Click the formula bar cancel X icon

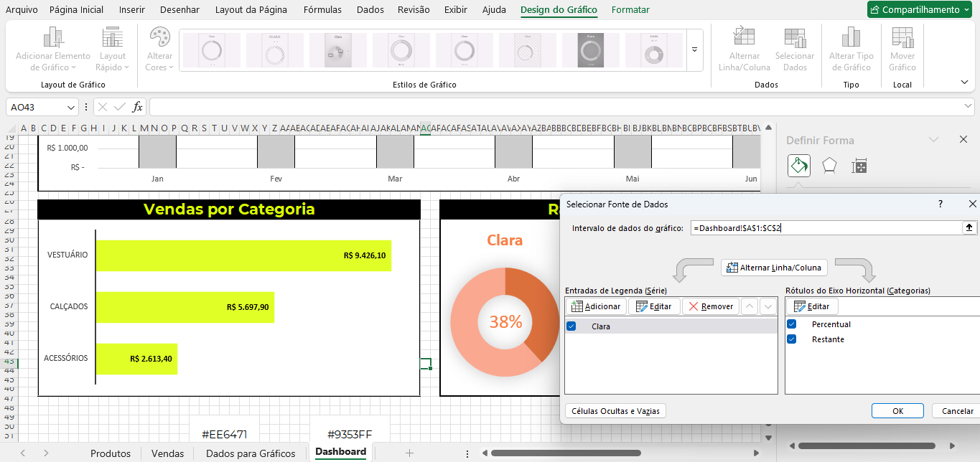point(103,107)
